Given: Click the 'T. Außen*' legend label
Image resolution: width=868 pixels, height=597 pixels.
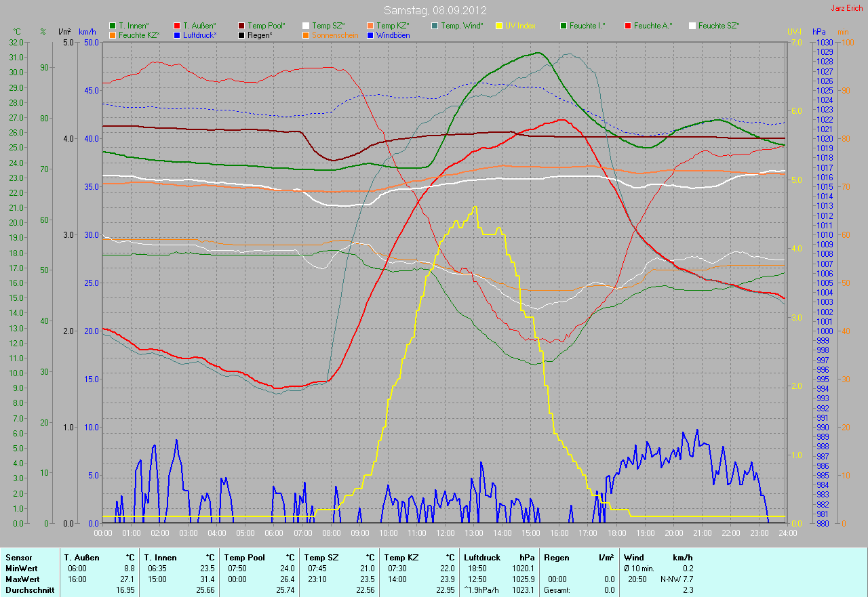Looking at the screenshot, I should 199,26.
